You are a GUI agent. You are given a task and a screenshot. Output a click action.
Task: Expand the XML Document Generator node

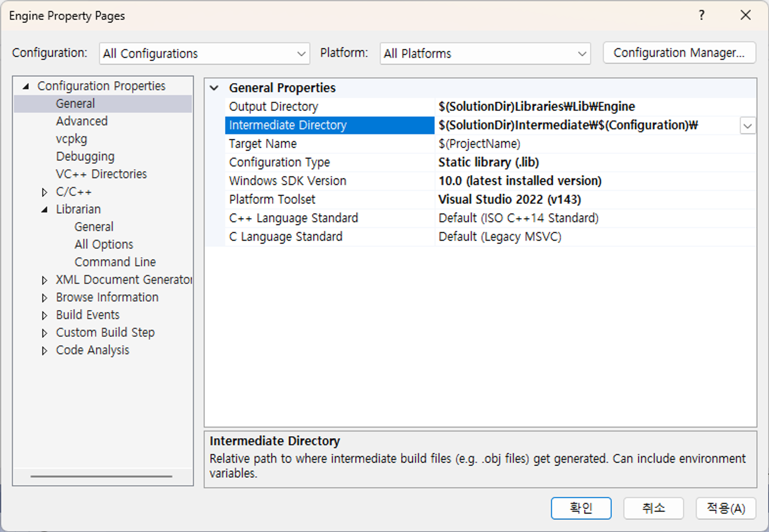[x=44, y=280]
